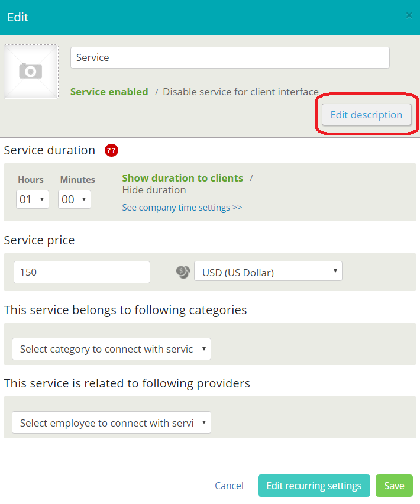Open the Minutes dropdown
Viewport: 420px width, 504px height.
pos(74,199)
